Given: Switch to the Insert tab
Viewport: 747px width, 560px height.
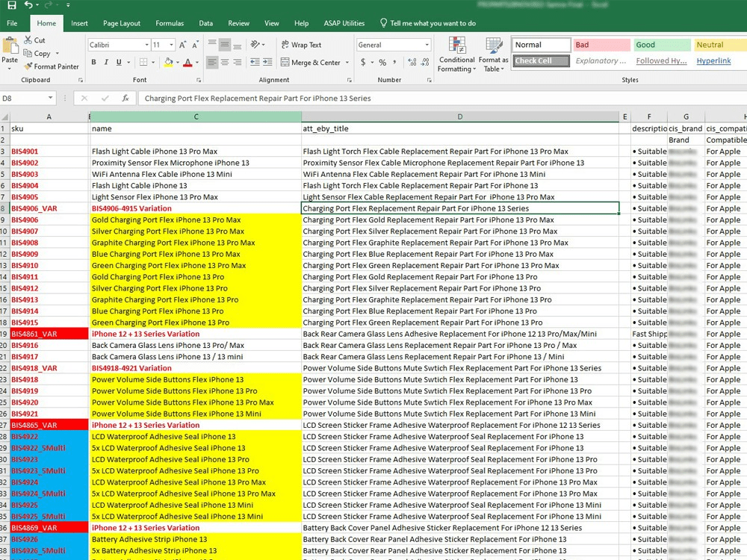Looking at the screenshot, I should tap(80, 23).
